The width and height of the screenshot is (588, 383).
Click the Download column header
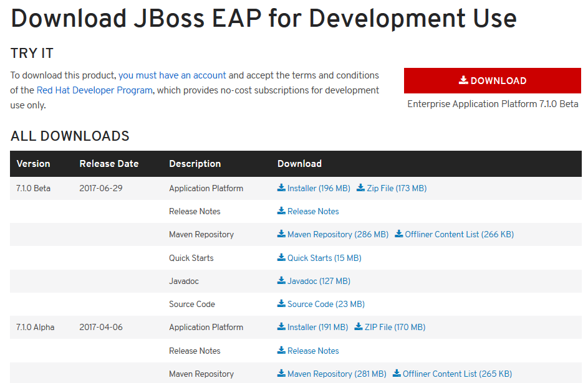click(x=300, y=164)
